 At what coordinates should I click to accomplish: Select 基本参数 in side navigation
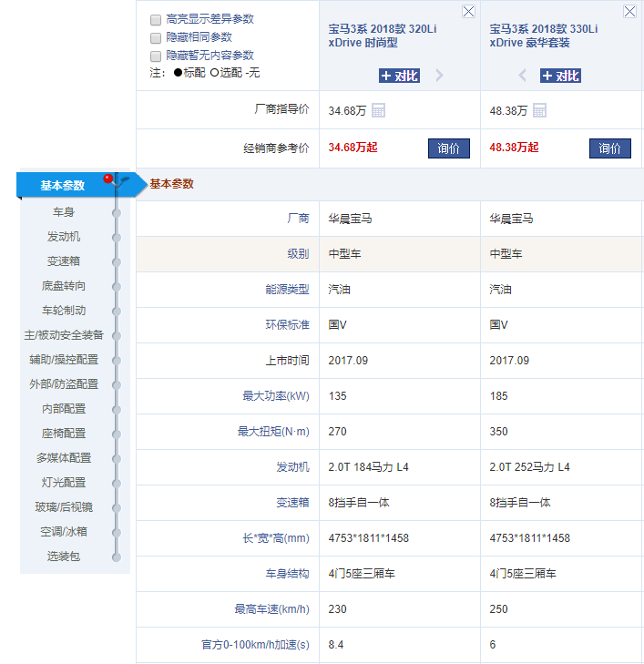tap(63, 186)
